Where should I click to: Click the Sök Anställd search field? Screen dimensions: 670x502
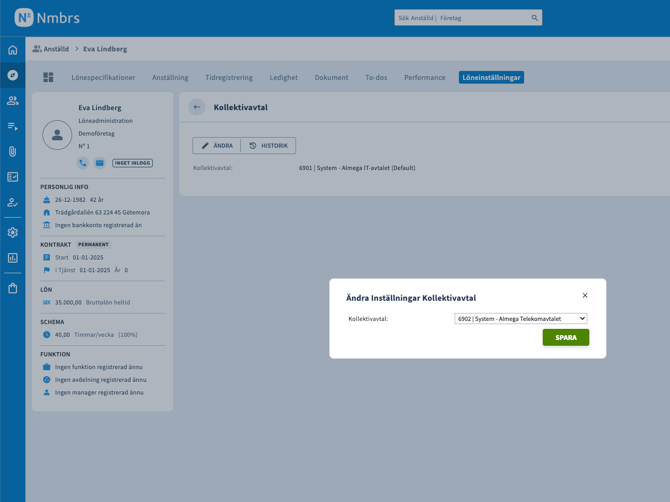(460, 18)
